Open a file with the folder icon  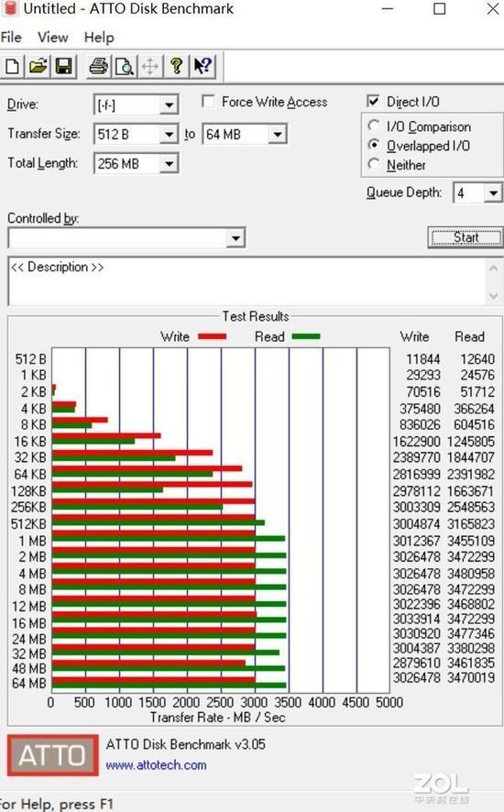click(38, 66)
